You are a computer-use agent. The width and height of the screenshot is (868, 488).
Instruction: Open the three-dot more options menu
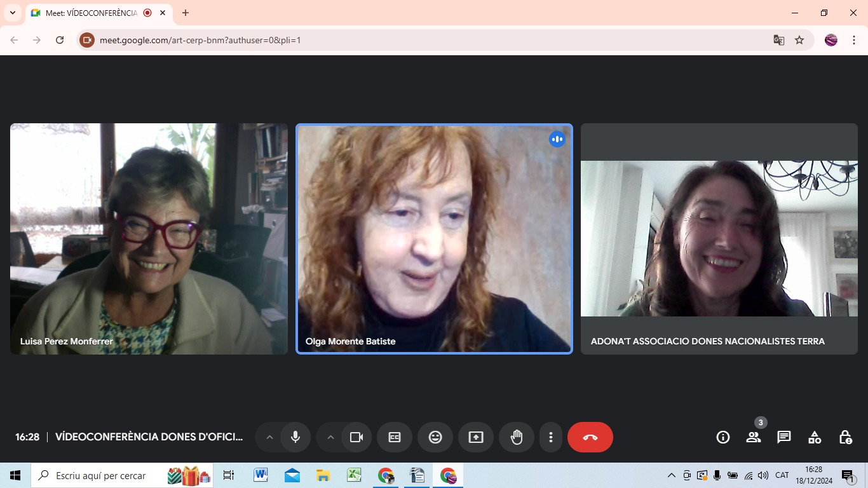551,437
